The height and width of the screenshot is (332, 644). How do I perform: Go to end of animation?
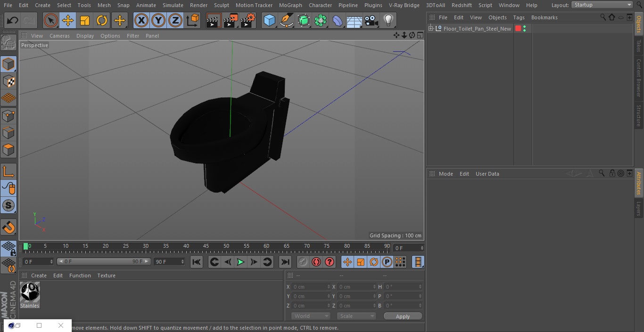(285, 262)
